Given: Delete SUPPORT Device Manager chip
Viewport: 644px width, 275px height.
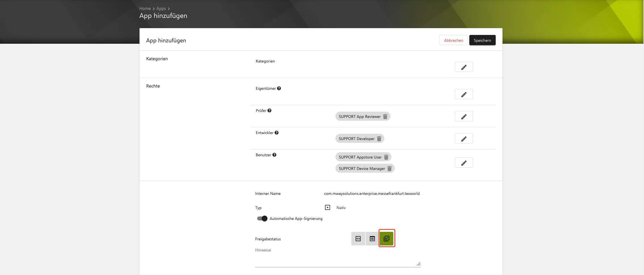Looking at the screenshot, I should coord(389,168).
